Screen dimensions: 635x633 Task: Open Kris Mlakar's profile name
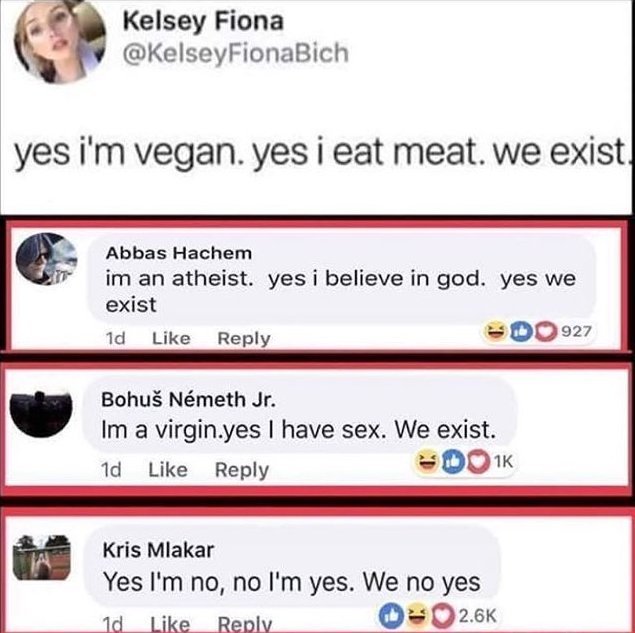click(x=158, y=551)
